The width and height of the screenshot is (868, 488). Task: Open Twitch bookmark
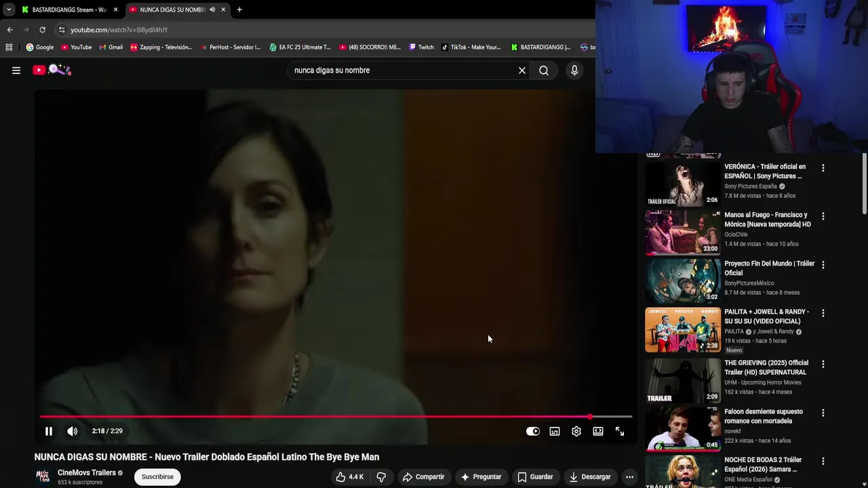[x=421, y=47]
